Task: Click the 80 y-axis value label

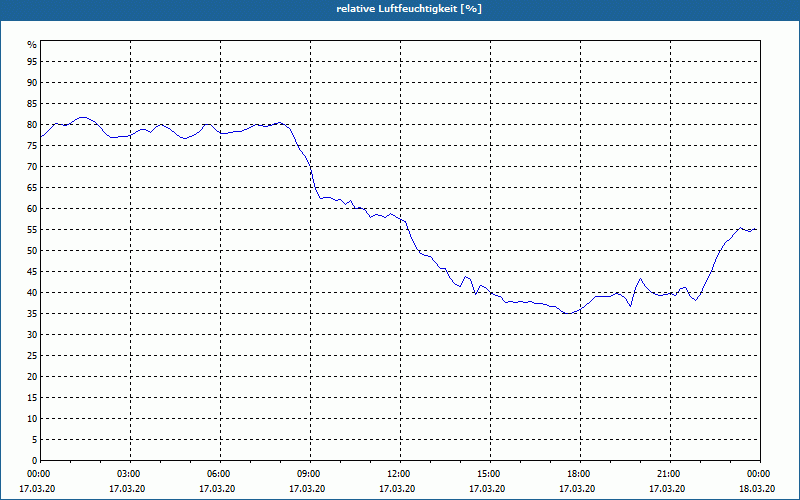Action: 32,124
